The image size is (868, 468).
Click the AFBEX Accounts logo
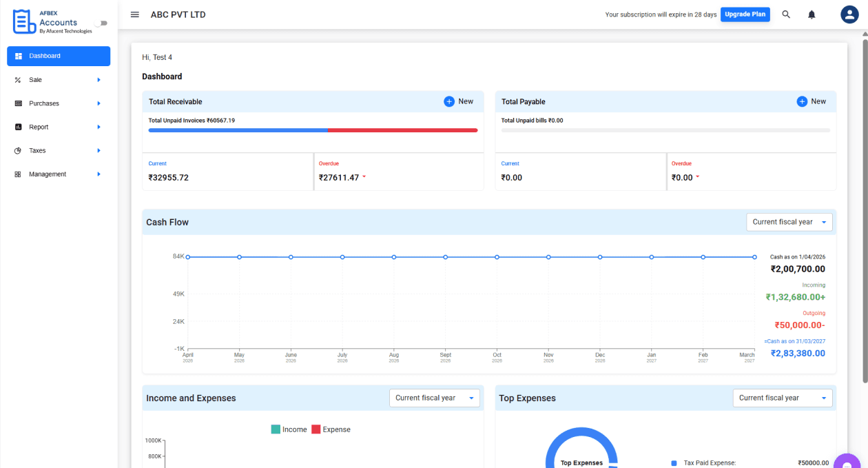click(52, 22)
